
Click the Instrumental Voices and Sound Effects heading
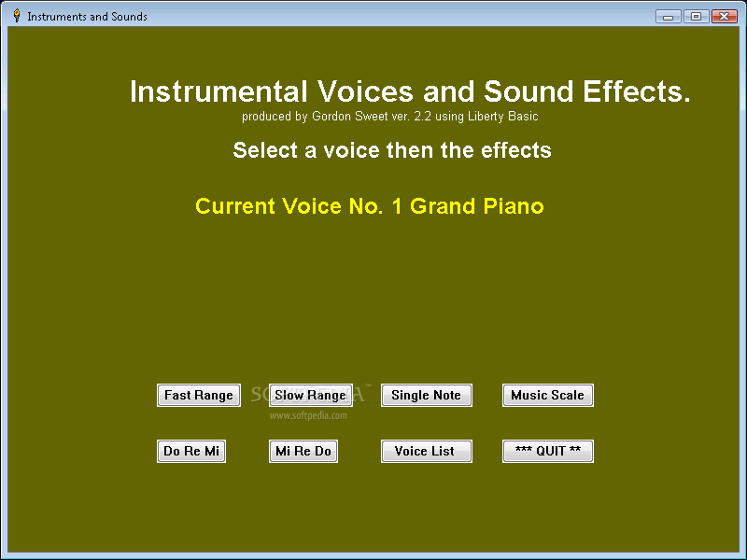410,91
